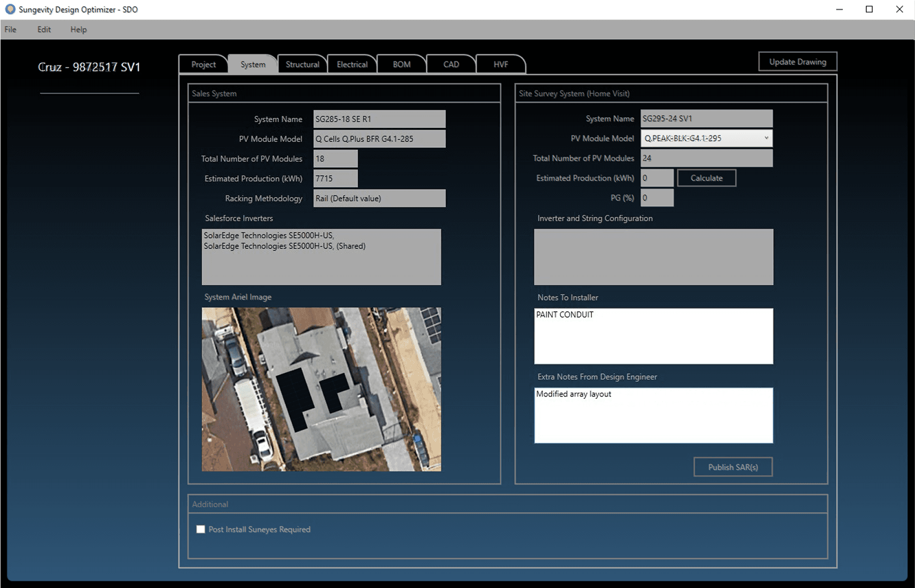Screen dimensions: 915x588
Task: Click the Inverter and String Configuration box
Action: point(653,257)
